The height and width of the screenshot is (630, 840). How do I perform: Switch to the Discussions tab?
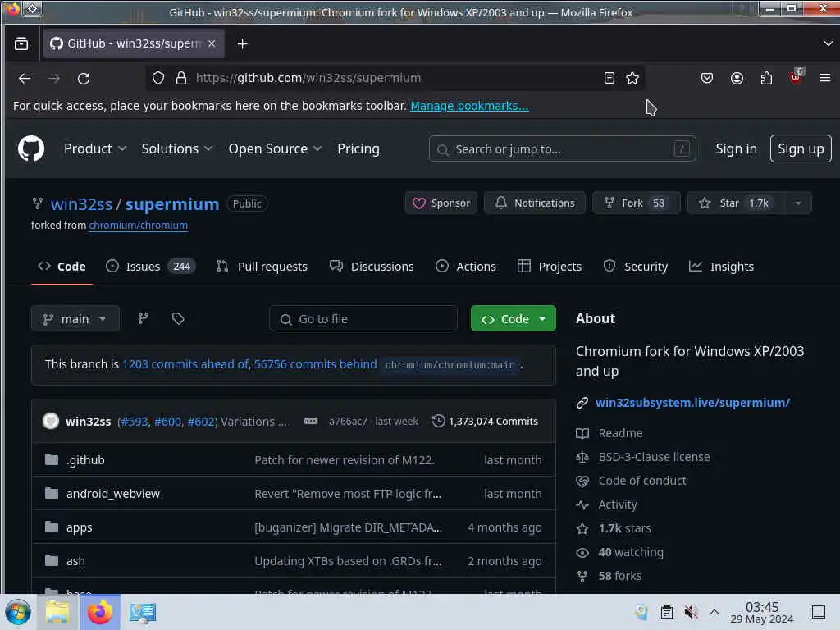[372, 267]
